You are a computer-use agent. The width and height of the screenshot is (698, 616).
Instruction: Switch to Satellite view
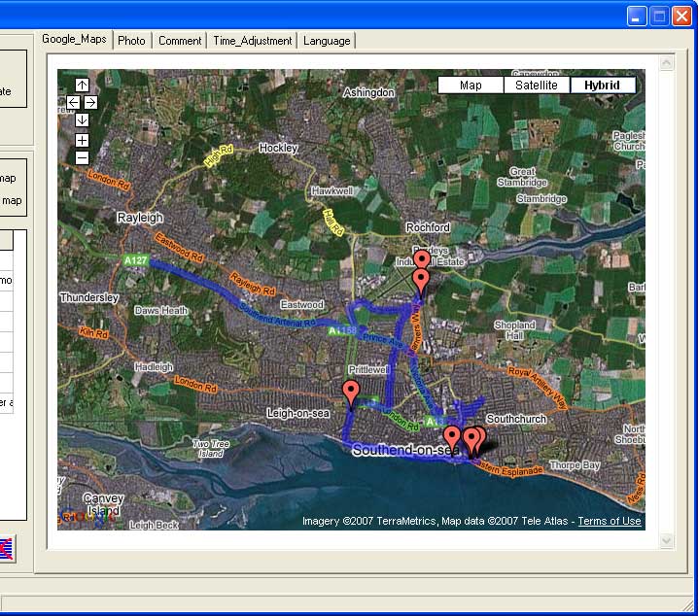(x=537, y=85)
